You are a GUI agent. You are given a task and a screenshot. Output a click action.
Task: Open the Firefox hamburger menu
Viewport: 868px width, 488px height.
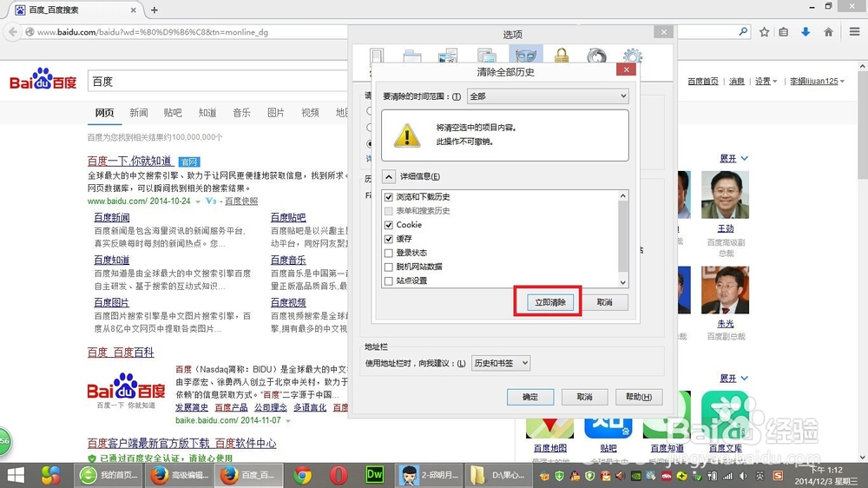854,32
